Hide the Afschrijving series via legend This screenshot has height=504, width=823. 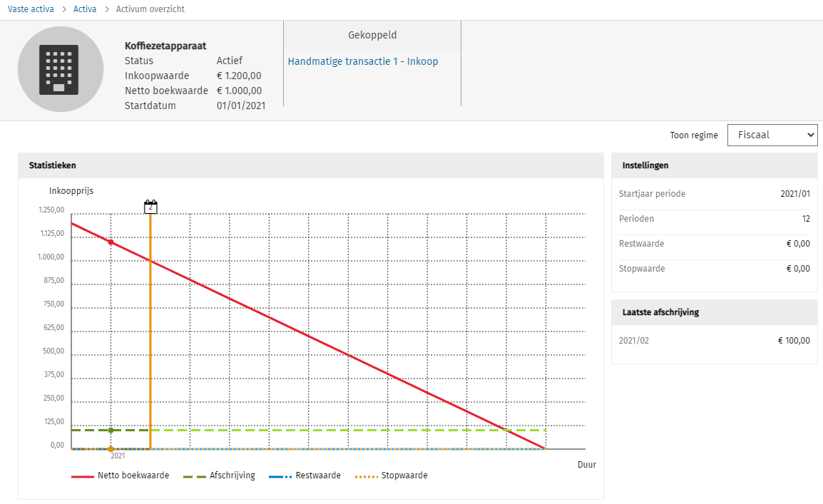pos(220,475)
